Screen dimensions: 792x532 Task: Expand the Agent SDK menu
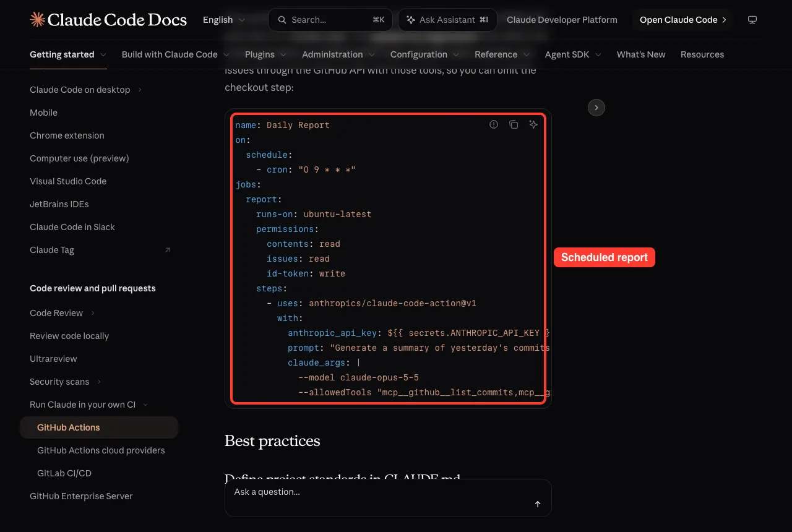click(x=573, y=54)
